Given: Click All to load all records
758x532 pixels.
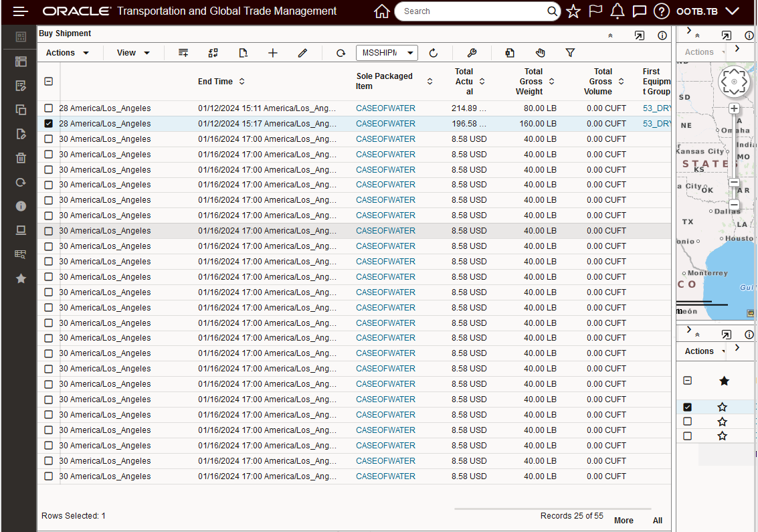Looking at the screenshot, I should pos(658,521).
